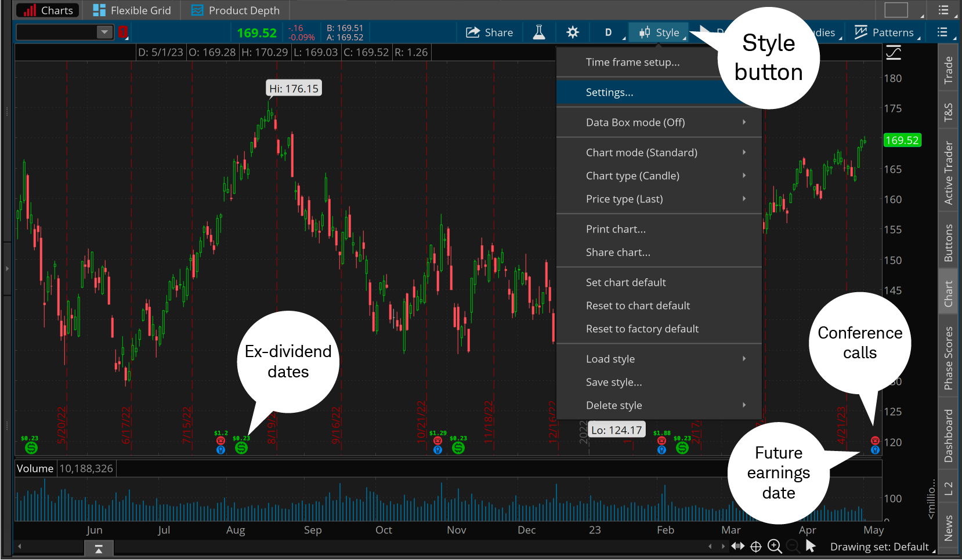Viewport: 962px width, 560px height.
Task: Click the window layout rectangle icon
Action: 896,10
